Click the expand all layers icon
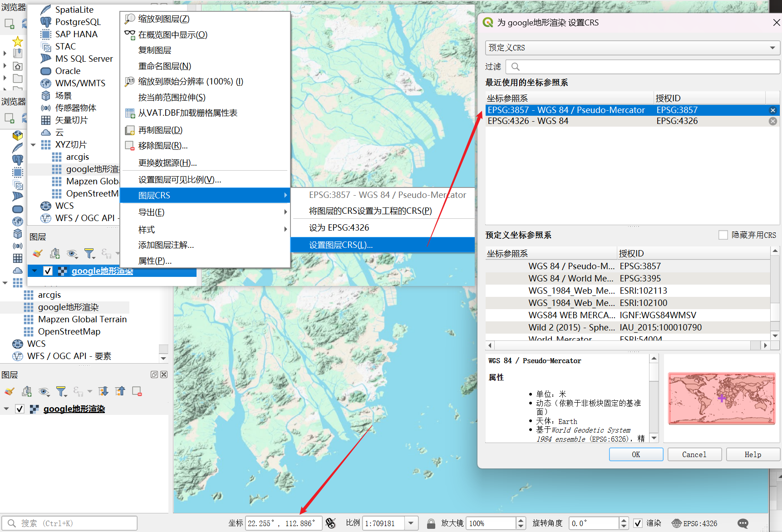 (x=103, y=391)
